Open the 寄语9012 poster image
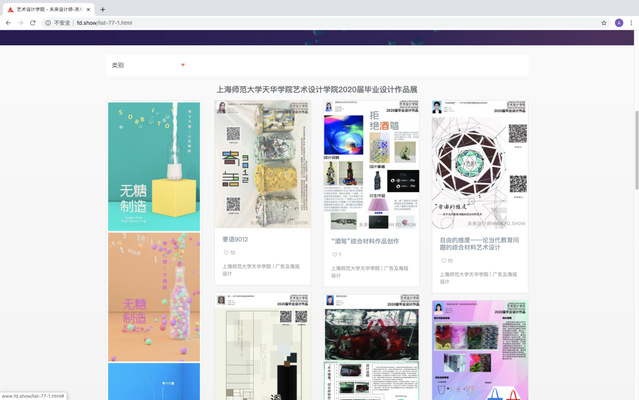Screen dimensions: 639x400 (x=263, y=164)
